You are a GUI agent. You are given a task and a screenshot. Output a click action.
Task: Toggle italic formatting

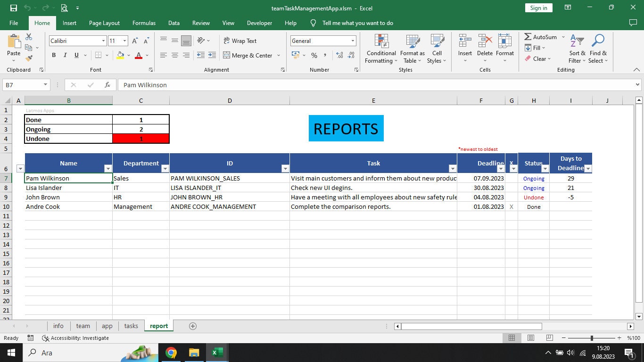[65, 55]
